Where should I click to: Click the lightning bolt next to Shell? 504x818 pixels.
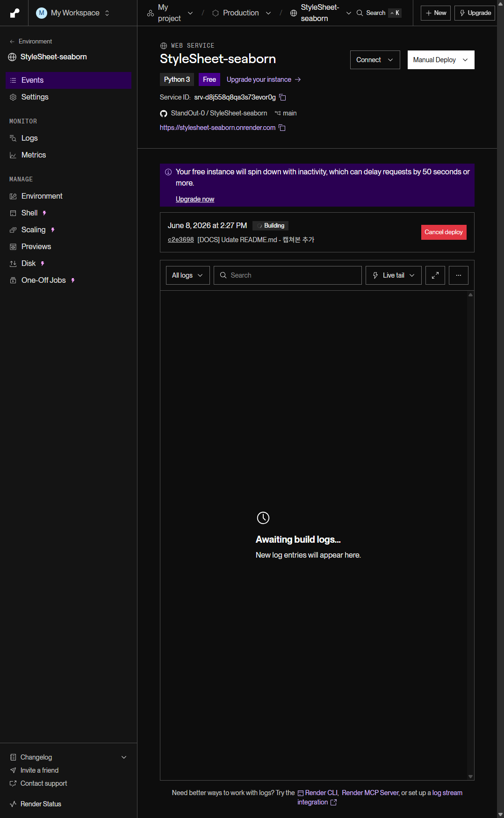pyautogui.click(x=44, y=213)
